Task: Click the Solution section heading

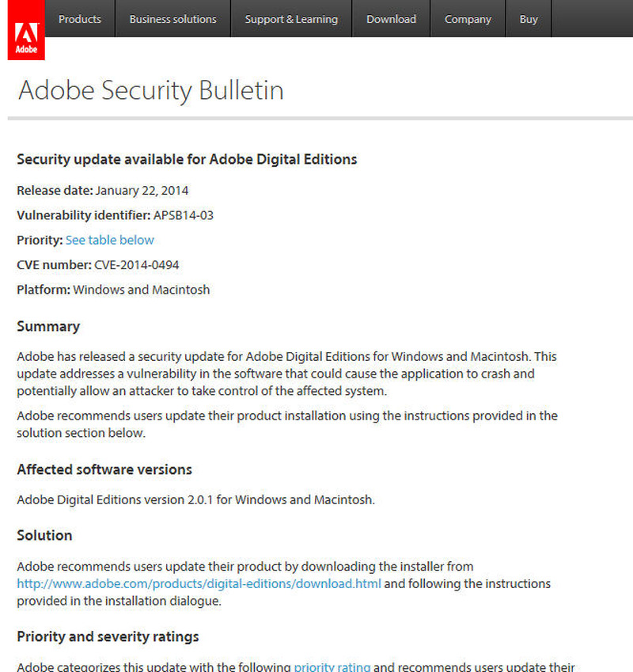Action: click(x=44, y=535)
